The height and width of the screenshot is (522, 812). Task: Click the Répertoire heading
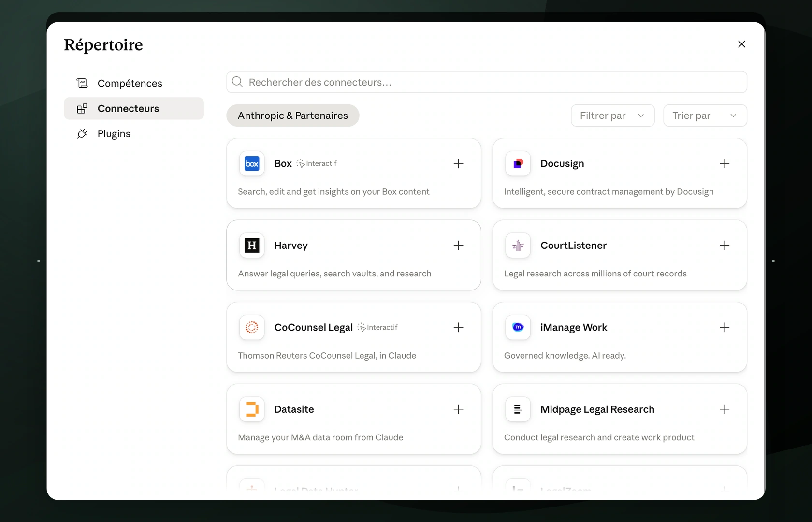coord(103,44)
